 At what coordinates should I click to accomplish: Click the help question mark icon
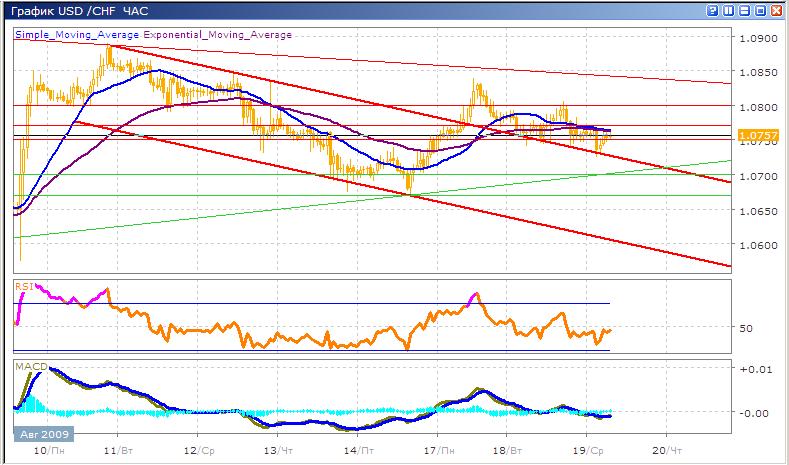(x=712, y=10)
